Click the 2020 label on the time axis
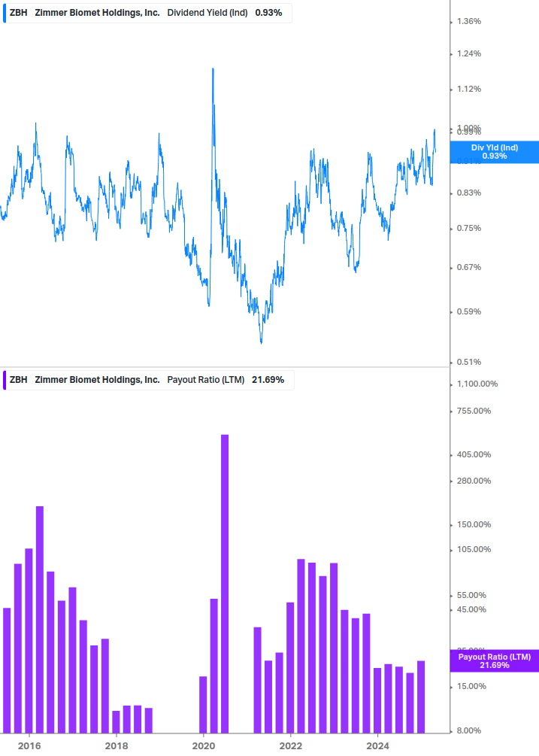Screen dimensions: 539x756 [x=203, y=746]
